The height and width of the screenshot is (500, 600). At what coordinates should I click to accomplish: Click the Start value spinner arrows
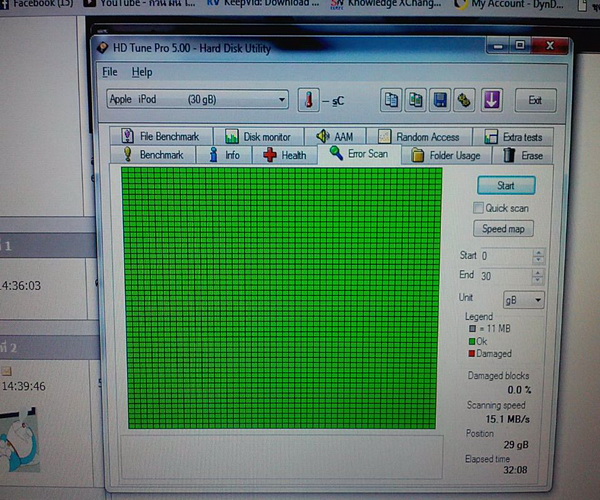[539, 257]
